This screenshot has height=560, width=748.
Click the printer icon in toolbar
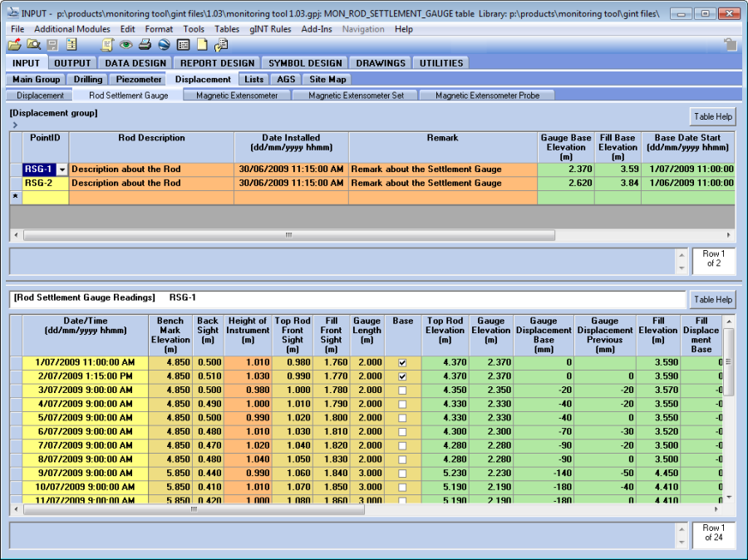145,45
